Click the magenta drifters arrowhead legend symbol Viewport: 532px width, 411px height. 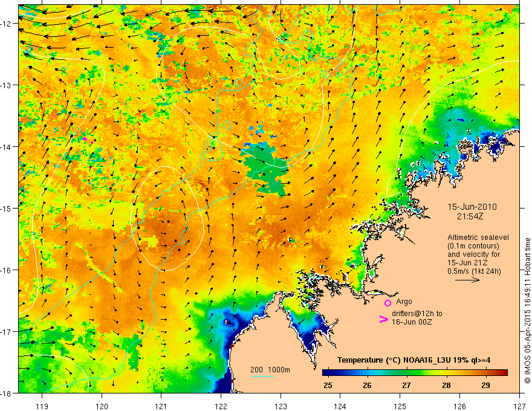(383, 319)
